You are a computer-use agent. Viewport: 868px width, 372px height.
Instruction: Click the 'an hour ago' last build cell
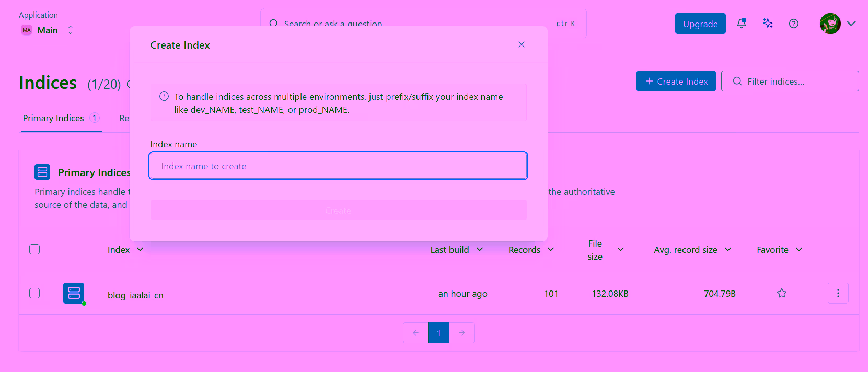pos(463,294)
